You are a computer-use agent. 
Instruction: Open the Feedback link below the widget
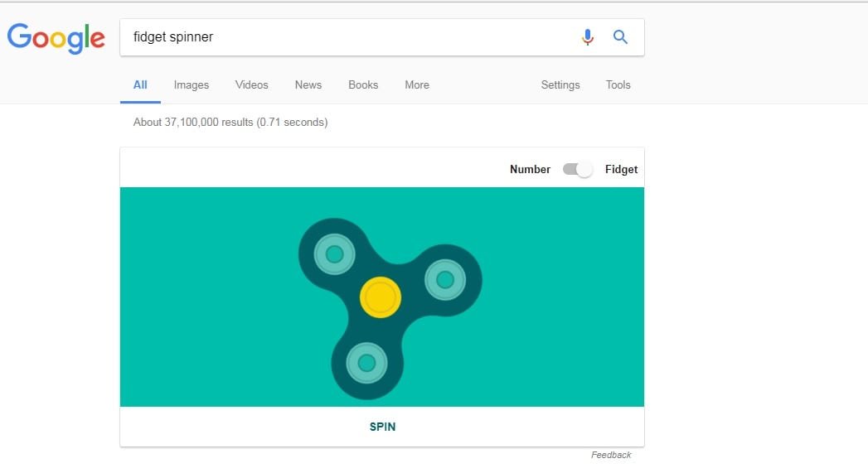pyautogui.click(x=611, y=455)
